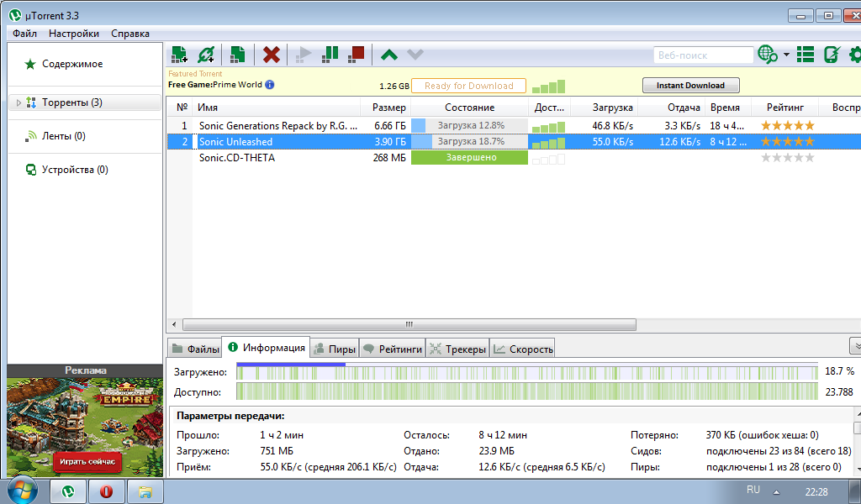Sort by the Размер column header
This screenshot has width=861, height=504.
tap(385, 108)
